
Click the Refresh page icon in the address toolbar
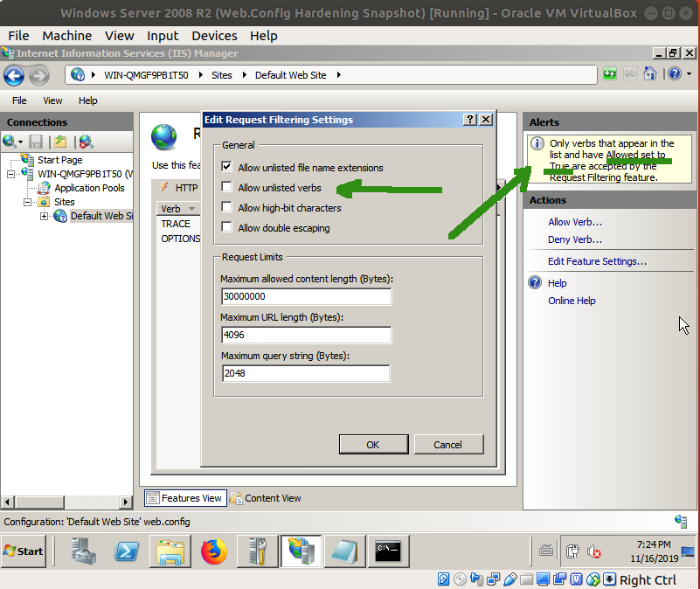coord(609,73)
